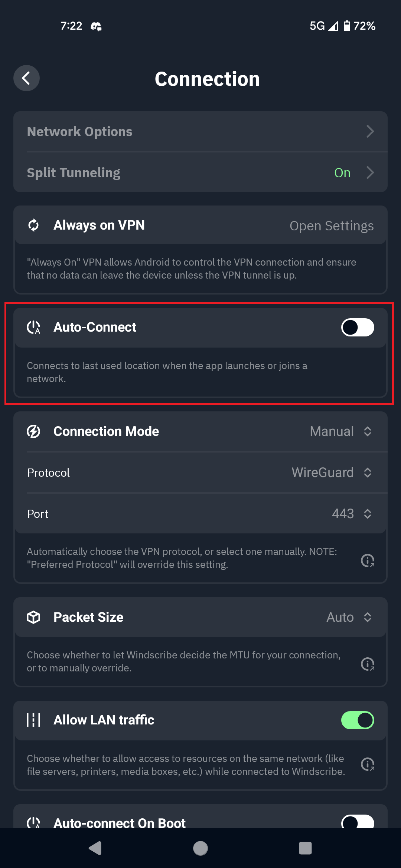Screen dimensions: 401x868
Task: Open the Connection Mode info help icon
Action: (x=368, y=560)
